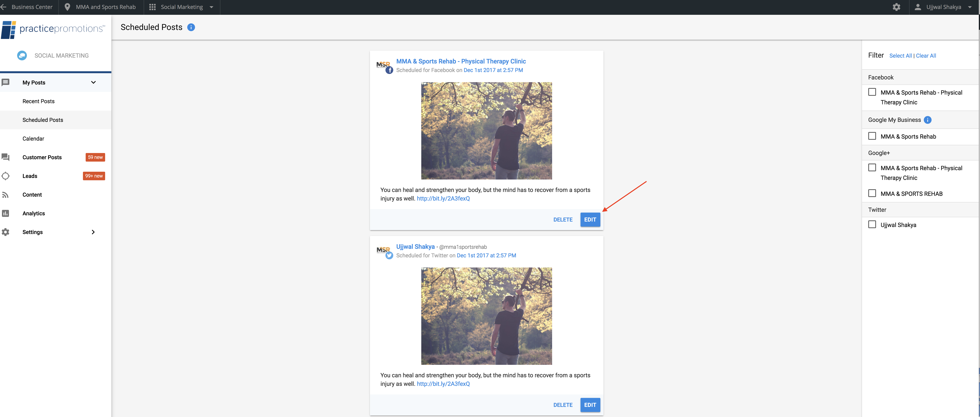
Task: Check Google+ MMA & Sports Rehab - Physical Therapy Clinic
Action: 872,167
